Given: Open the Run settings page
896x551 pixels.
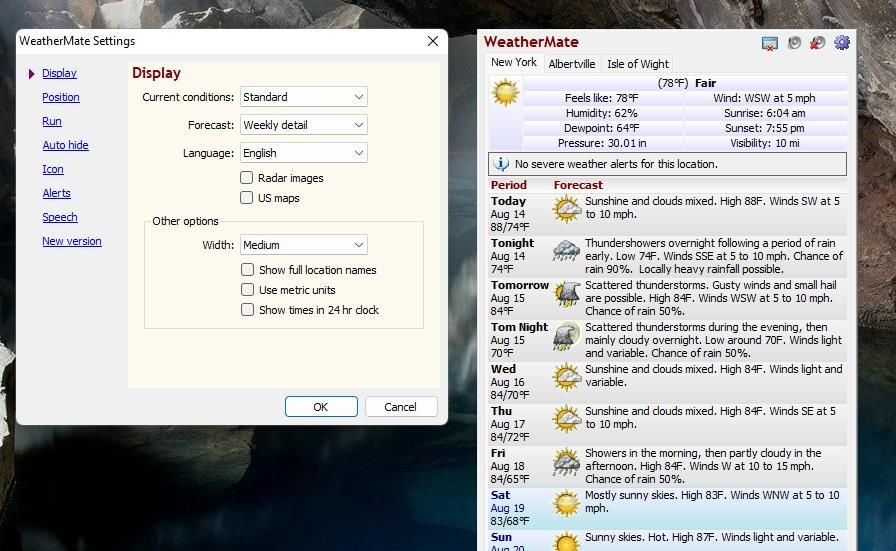Looking at the screenshot, I should coord(51,121).
